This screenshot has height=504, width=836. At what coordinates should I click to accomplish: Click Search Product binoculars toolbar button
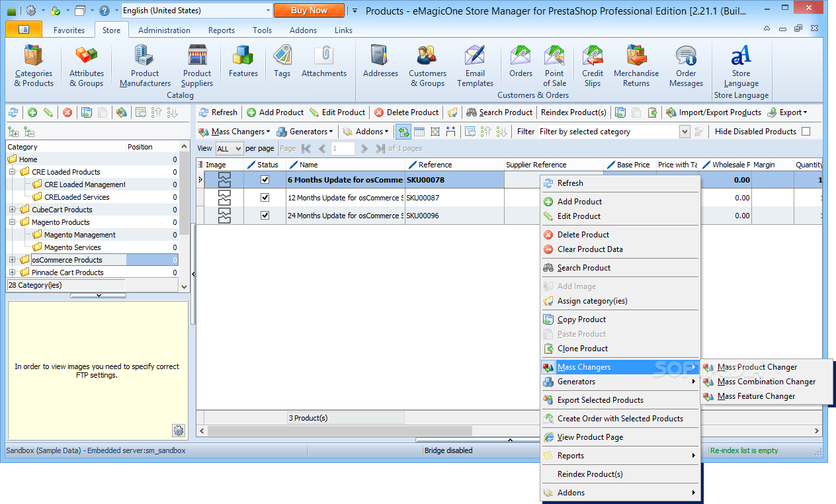pos(499,112)
